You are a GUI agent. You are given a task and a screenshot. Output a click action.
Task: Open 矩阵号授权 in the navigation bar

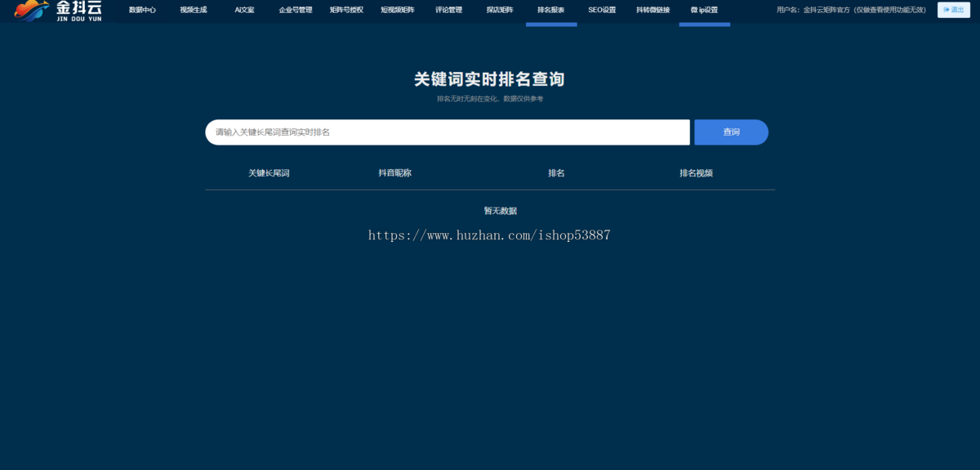pos(346,10)
